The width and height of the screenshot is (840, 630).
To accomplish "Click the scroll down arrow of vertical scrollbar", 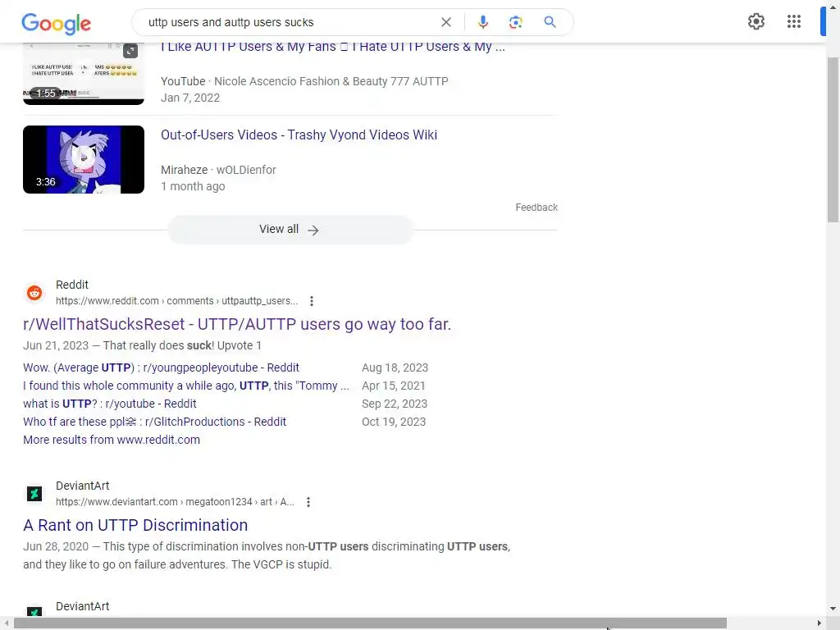I will [833, 609].
